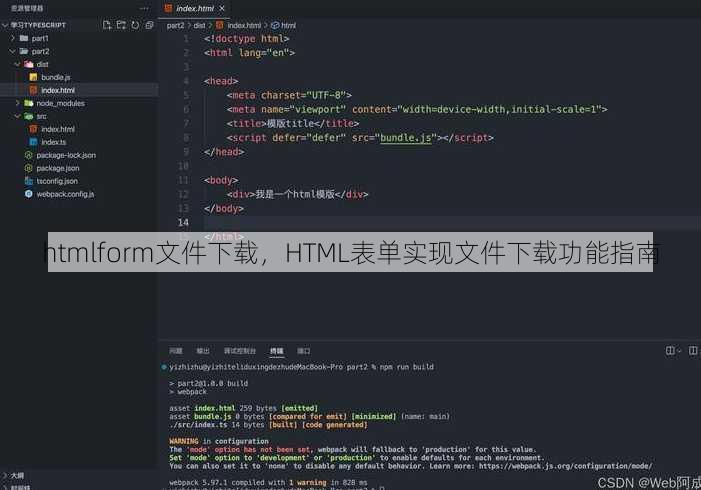Viewport: 701px width, 490px height.
Task: Open webpack.config.js file
Action: tap(65, 194)
